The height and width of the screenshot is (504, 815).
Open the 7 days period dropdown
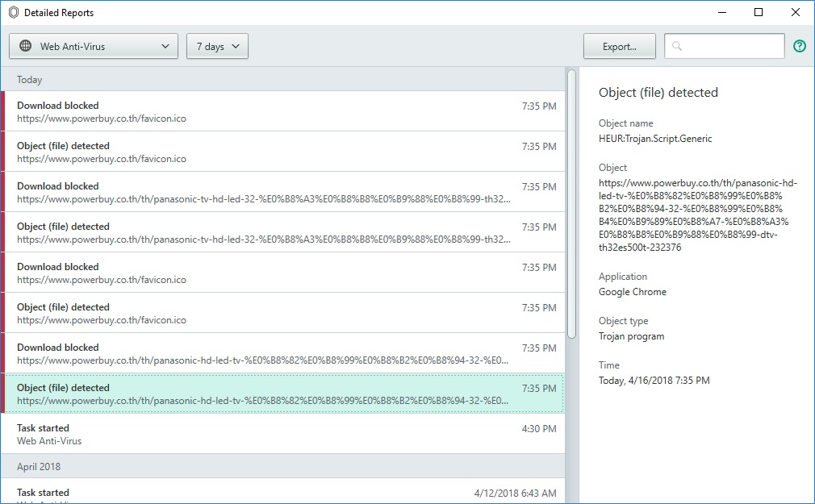(x=217, y=46)
